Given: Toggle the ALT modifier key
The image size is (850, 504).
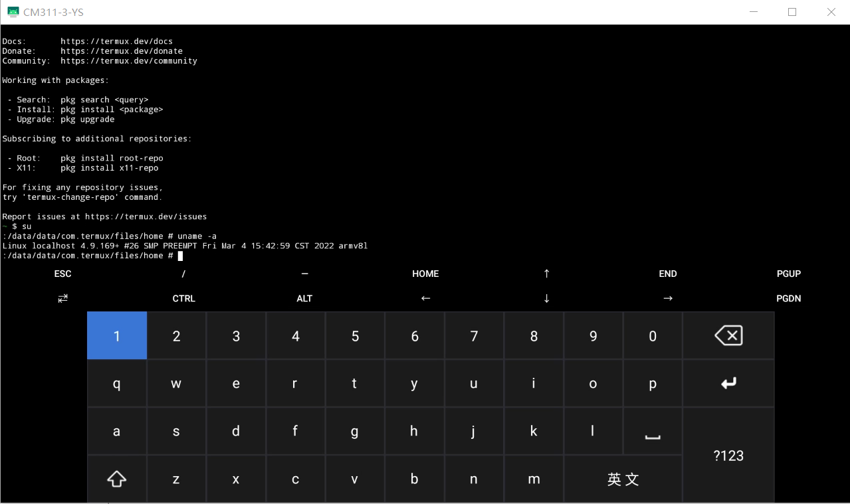Looking at the screenshot, I should click(304, 298).
